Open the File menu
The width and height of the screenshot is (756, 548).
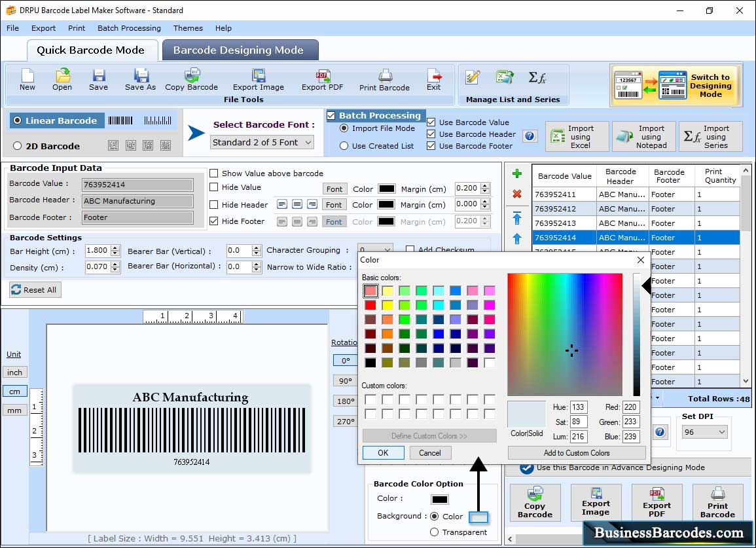(x=12, y=28)
